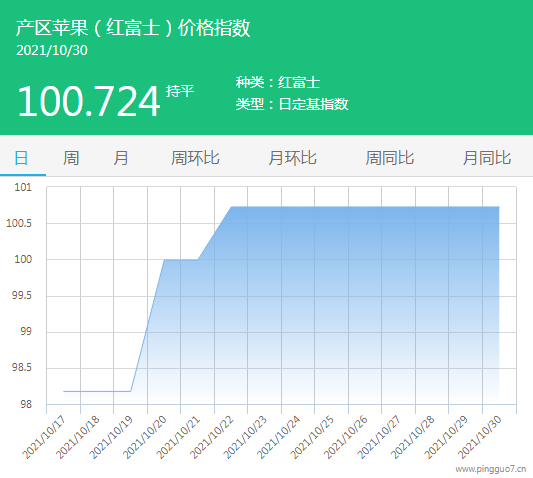Click the 2021/10/25 x-axis date label

(312, 437)
